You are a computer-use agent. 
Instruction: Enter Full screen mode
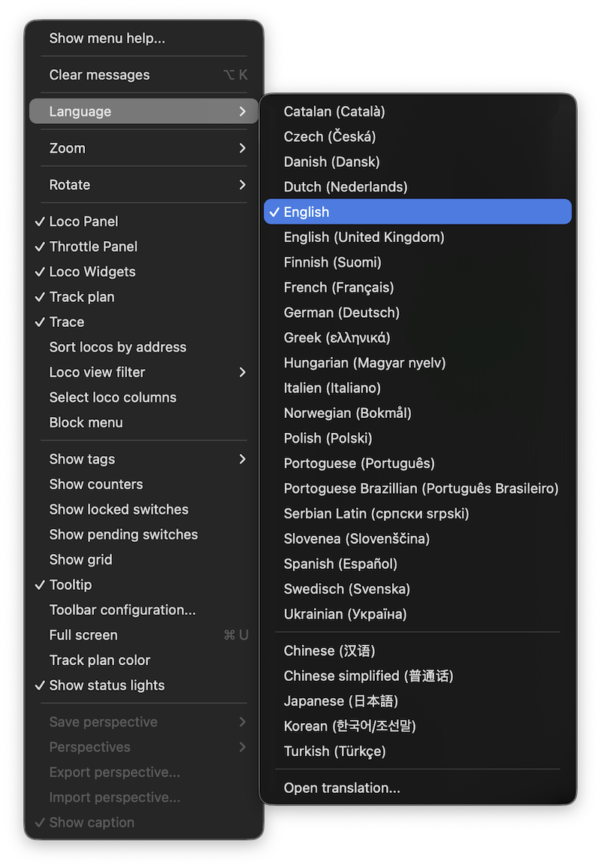pos(83,635)
